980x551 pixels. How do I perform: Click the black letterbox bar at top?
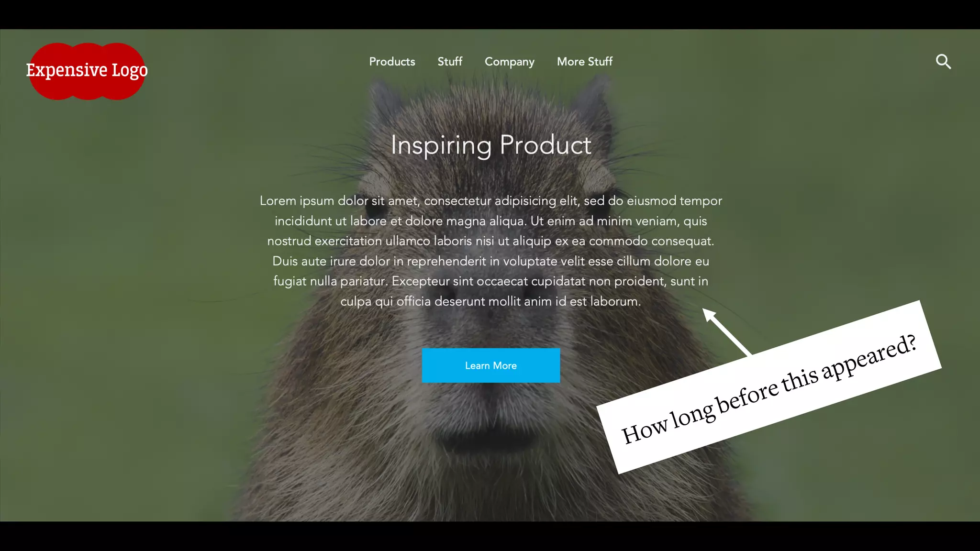(490, 14)
